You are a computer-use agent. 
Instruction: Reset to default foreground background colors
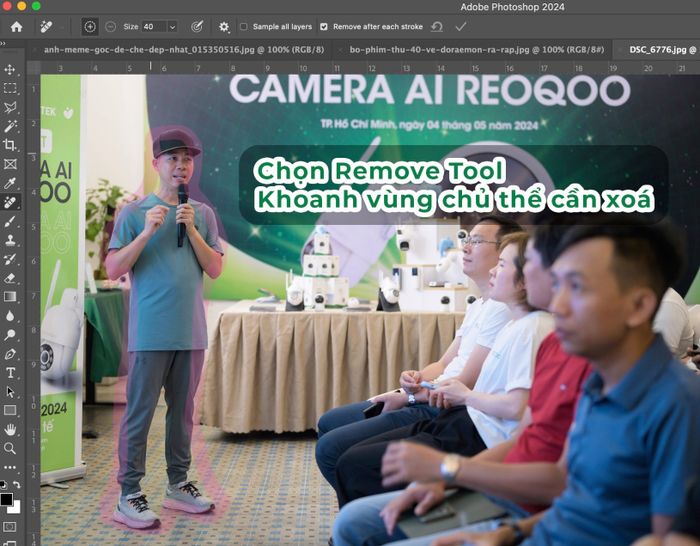pos(3,485)
